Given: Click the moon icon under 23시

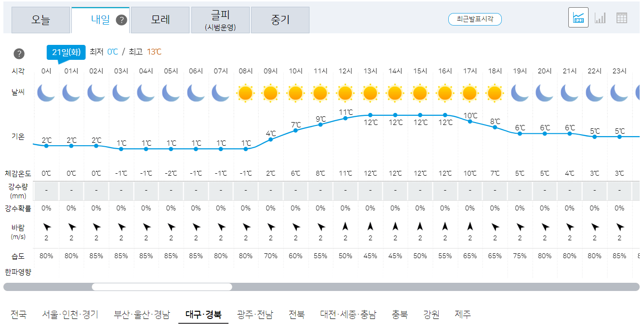Looking at the screenshot, I should pyautogui.click(x=618, y=94).
